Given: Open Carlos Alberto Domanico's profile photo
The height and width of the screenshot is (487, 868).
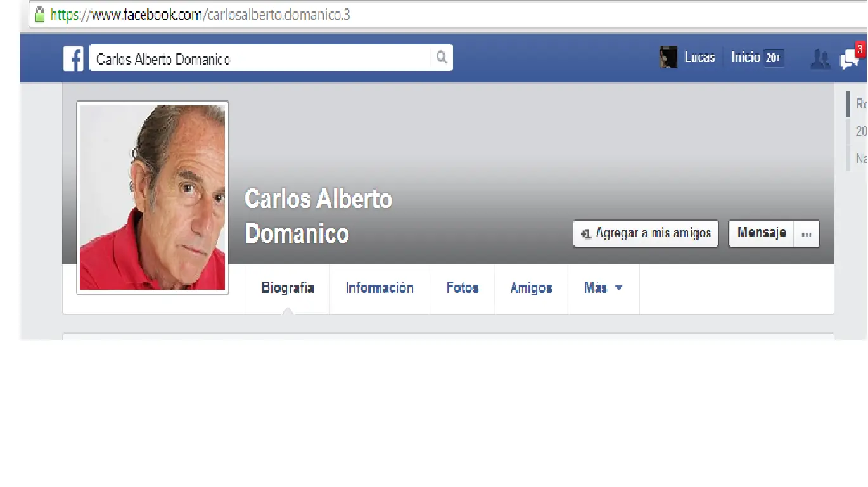Looking at the screenshot, I should (153, 197).
